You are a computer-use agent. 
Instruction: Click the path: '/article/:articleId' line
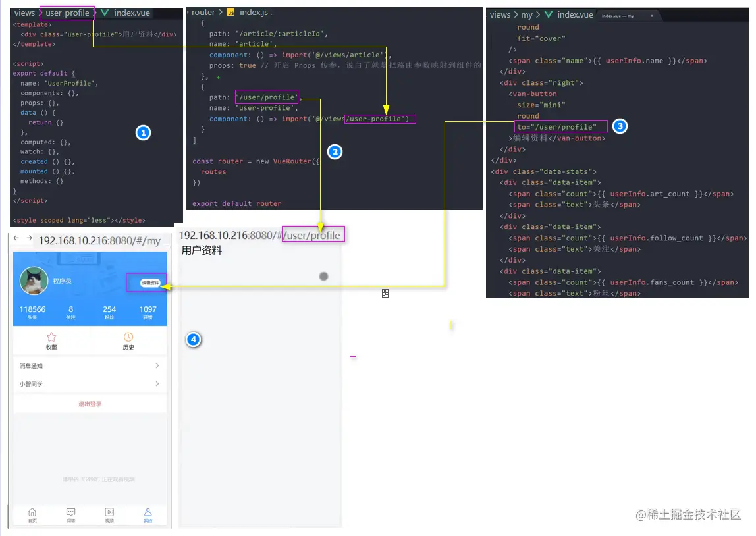[x=269, y=34]
